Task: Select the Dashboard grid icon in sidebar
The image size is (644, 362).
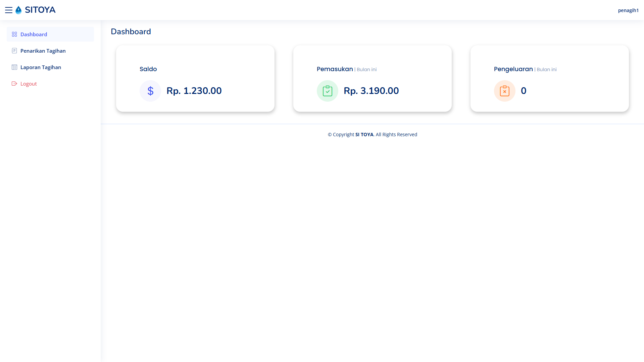Action: click(x=14, y=34)
